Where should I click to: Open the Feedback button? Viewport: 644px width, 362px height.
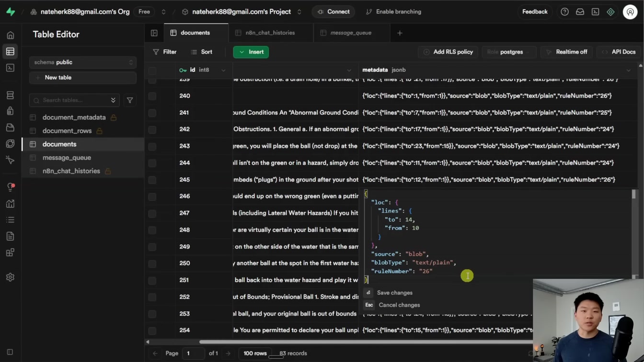point(535,11)
